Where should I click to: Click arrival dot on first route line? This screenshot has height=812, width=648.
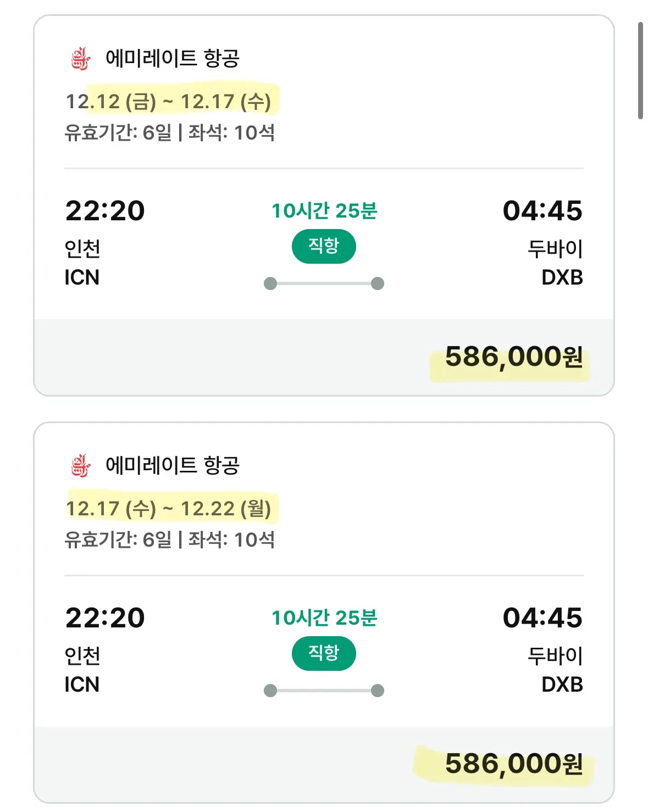click(378, 283)
